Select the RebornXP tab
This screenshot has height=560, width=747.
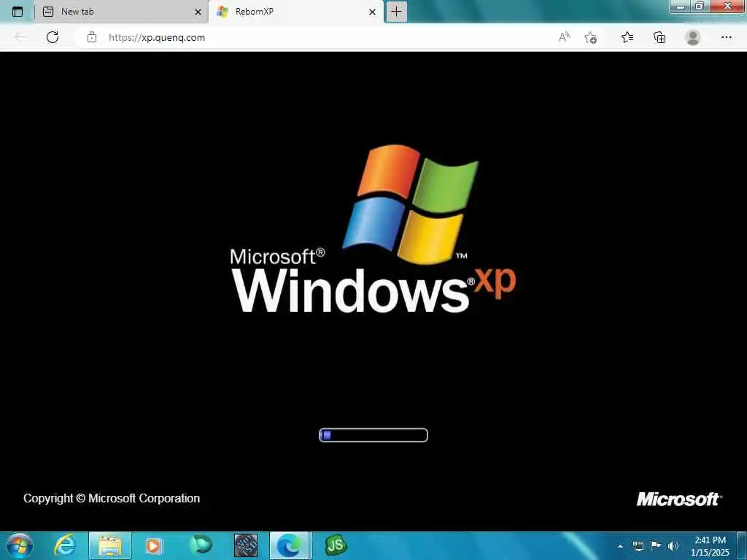tap(295, 12)
